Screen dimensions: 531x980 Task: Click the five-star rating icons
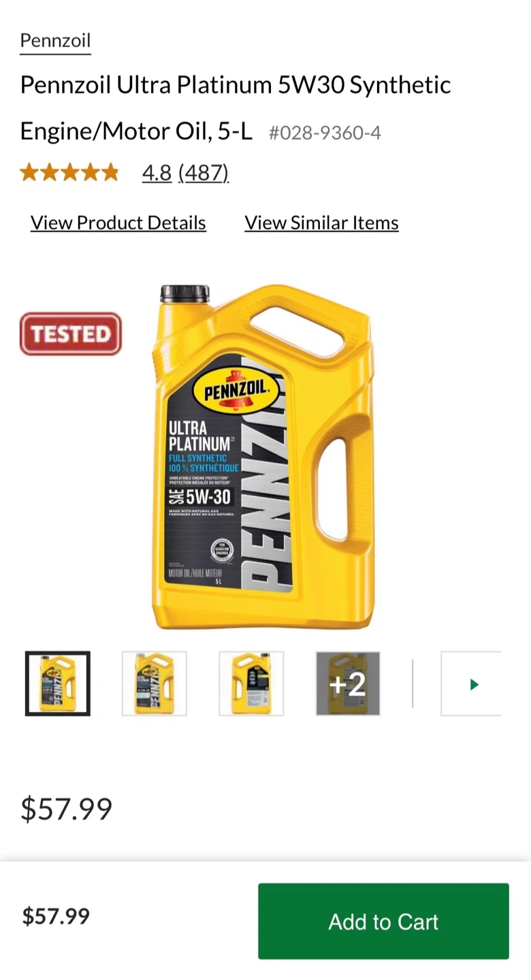click(69, 173)
